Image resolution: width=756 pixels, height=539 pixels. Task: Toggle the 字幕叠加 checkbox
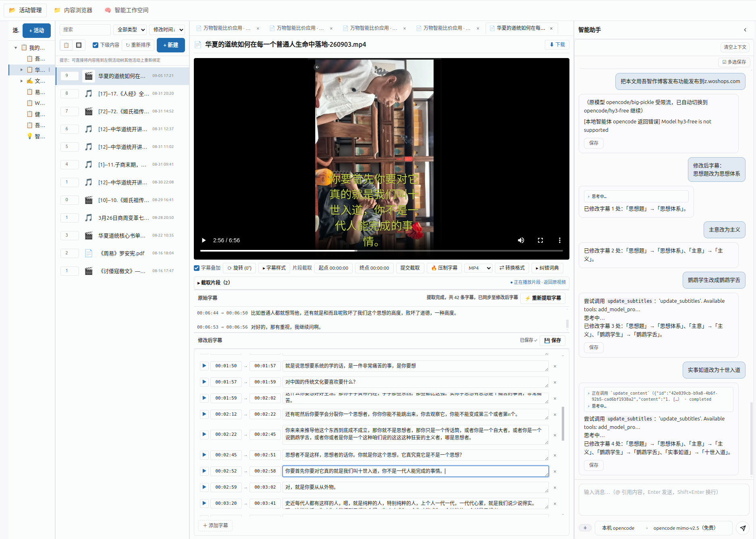(x=197, y=268)
